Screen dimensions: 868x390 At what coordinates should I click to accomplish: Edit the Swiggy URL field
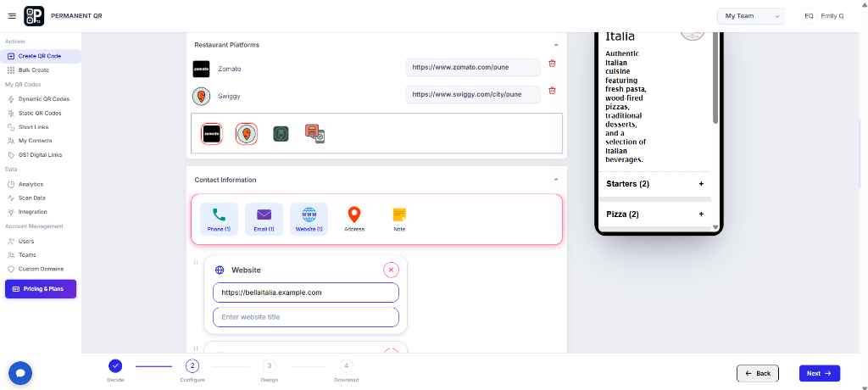(x=473, y=95)
